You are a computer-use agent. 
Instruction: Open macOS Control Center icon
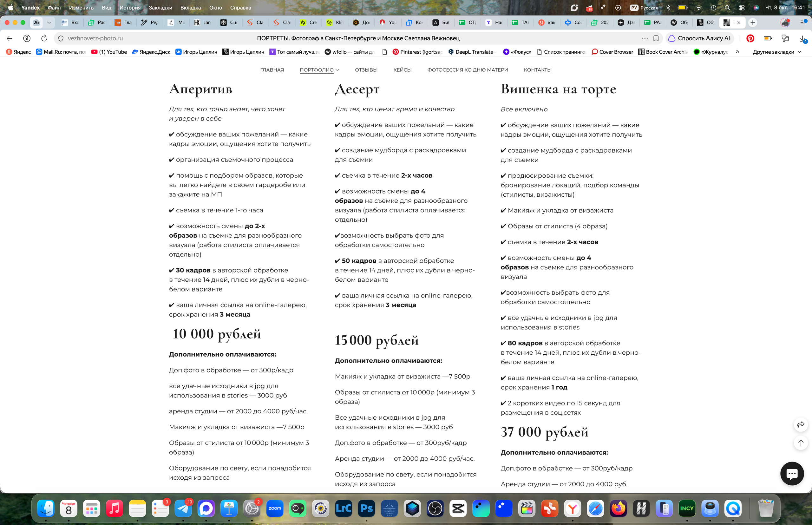click(x=742, y=8)
